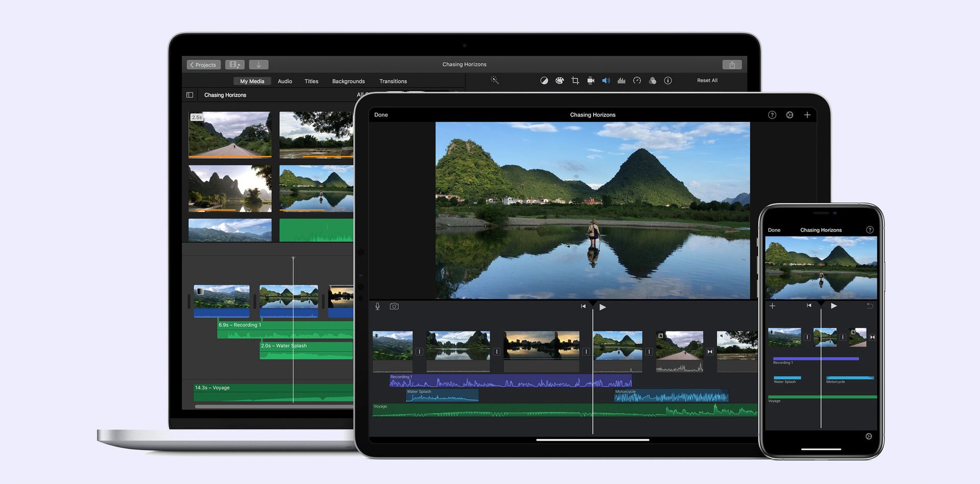
Task: Click the MacBook timeline horizontal scrollbar
Action: pos(274,406)
